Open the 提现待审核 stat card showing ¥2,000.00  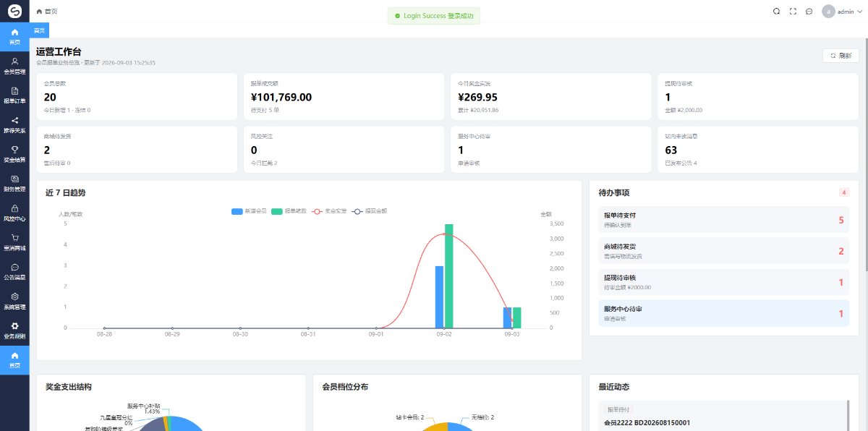click(x=757, y=95)
